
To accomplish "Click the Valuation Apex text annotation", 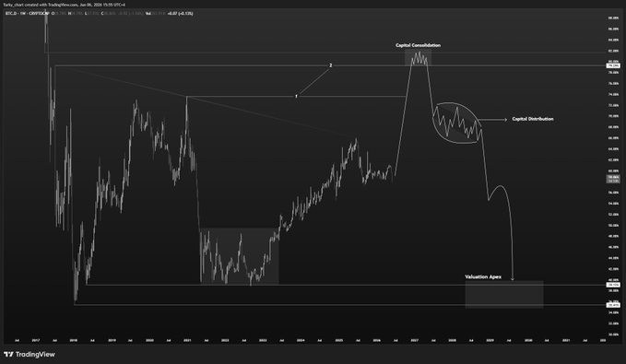I will click(x=483, y=276).
